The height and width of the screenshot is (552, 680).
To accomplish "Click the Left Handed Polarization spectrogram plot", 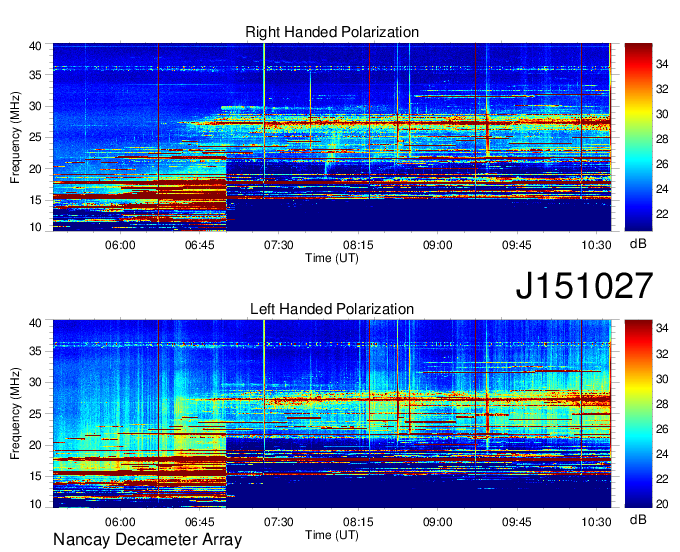I will (332, 414).
